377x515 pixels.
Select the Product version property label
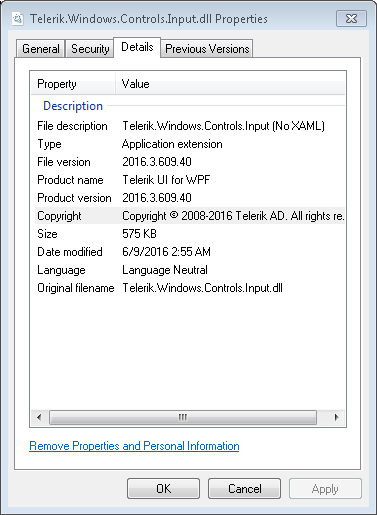pos(74,198)
